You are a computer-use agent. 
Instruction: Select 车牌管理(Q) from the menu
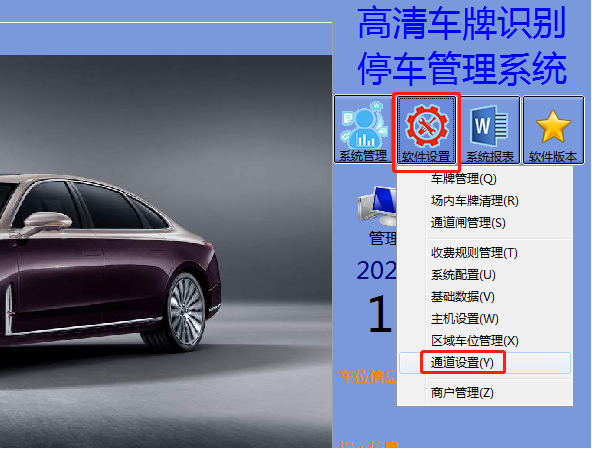point(464,179)
